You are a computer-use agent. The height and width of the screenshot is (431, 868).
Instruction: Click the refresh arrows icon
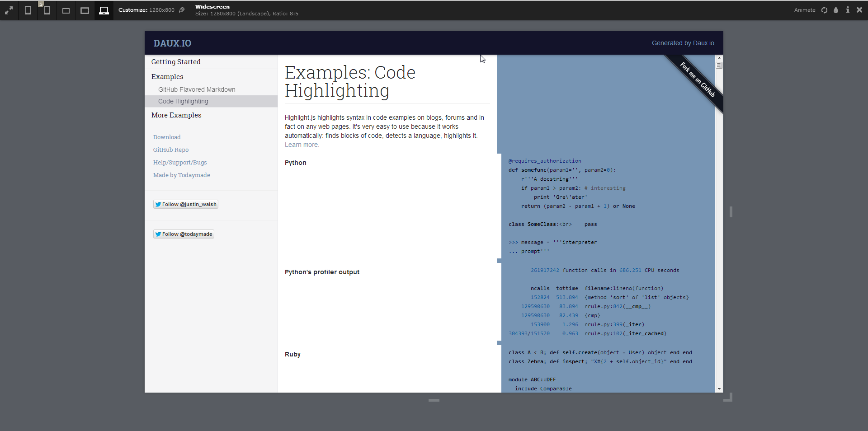pyautogui.click(x=824, y=10)
